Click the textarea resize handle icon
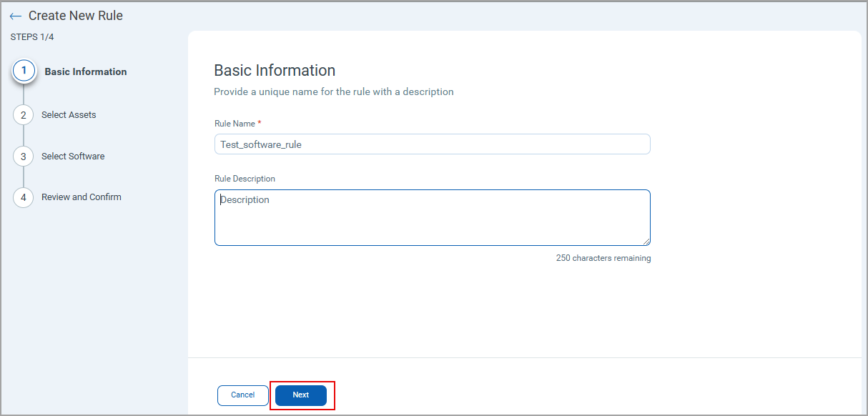Image resolution: width=868 pixels, height=416 pixels. click(647, 242)
